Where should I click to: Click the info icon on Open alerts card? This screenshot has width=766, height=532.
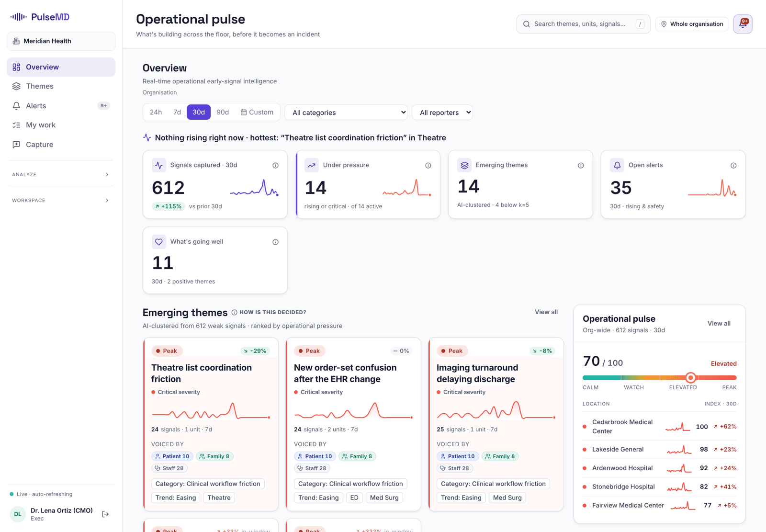point(733,165)
